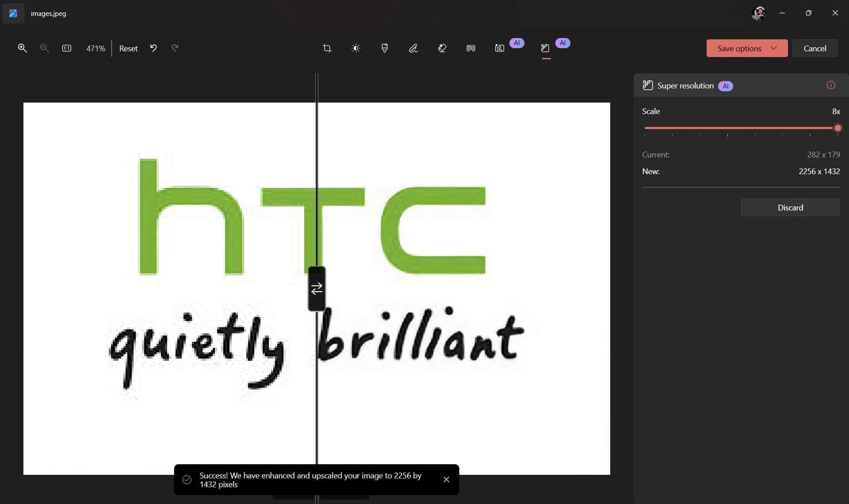Viewport: 849px width, 504px height.
Task: Click the AI badge in Super resolution panel
Action: point(725,86)
